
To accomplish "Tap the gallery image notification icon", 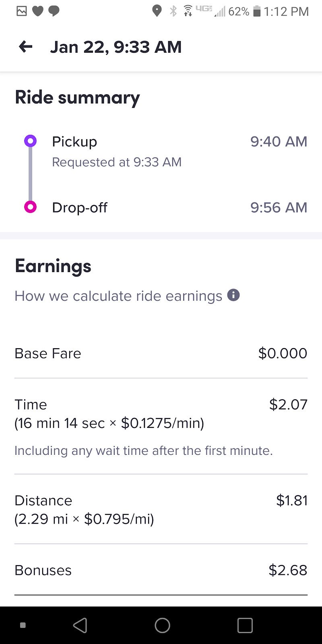I will tap(22, 11).
